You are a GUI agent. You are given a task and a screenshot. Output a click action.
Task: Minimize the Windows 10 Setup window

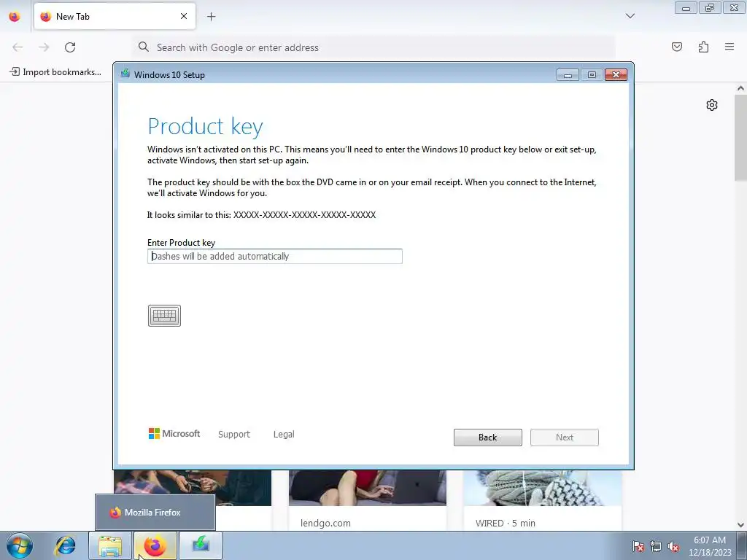tap(568, 75)
